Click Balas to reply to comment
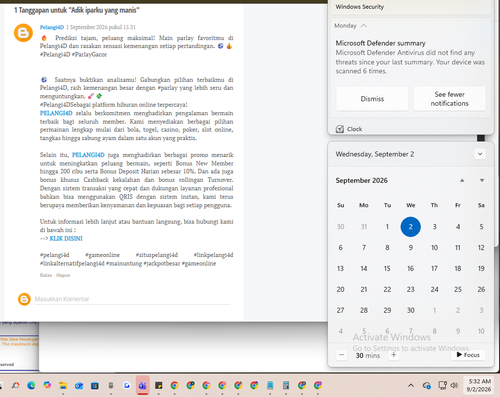This screenshot has width=500, height=397. (46, 275)
